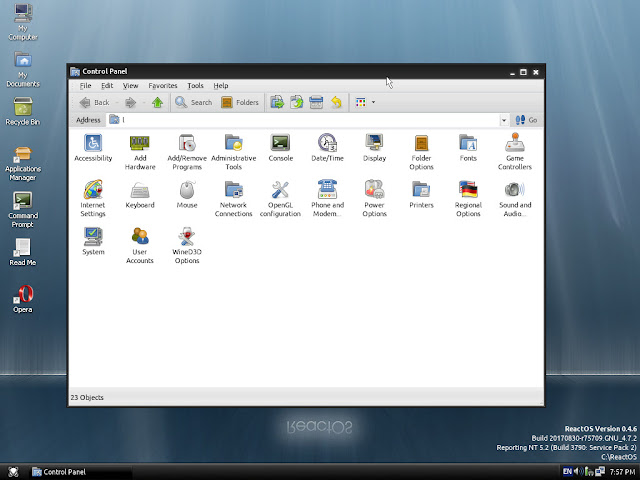
Task: Go up one folder level
Action: pyautogui.click(x=158, y=102)
